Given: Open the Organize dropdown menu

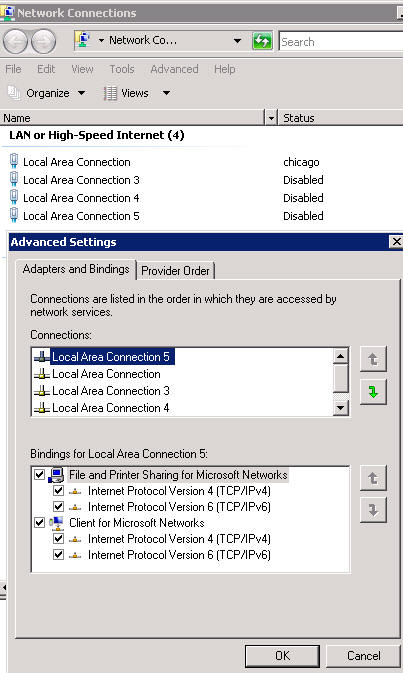Looking at the screenshot, I should point(47,93).
